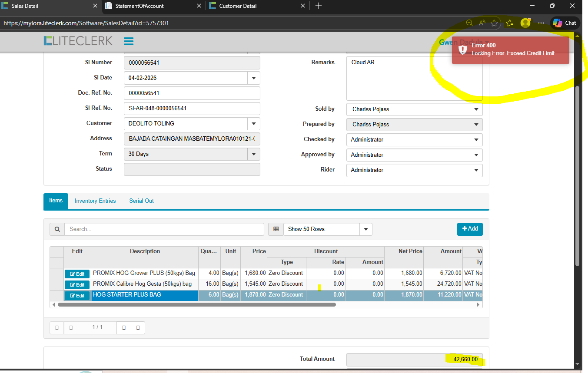Screen dimensions: 588x373
Task: Switch to the StatementOfAccount browser tab
Action: 152,6
